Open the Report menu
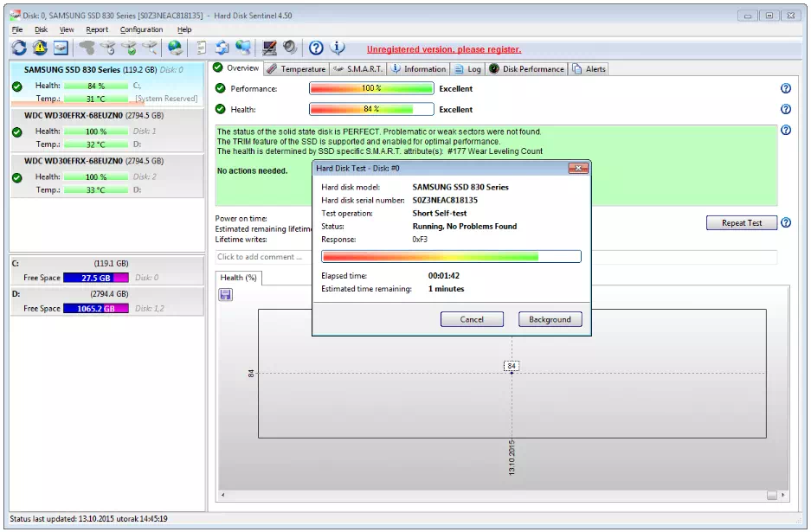 tap(97, 29)
